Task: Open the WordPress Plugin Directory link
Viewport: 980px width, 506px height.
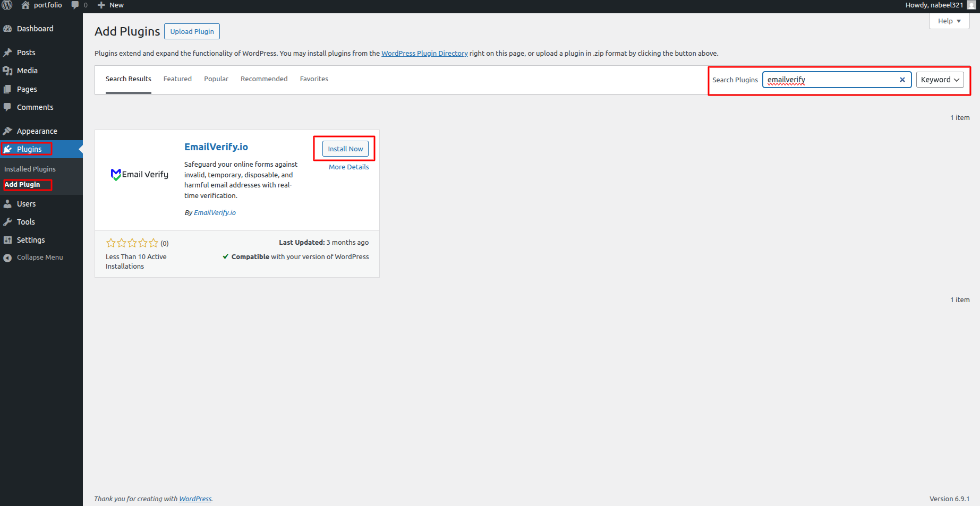Action: pyautogui.click(x=424, y=53)
